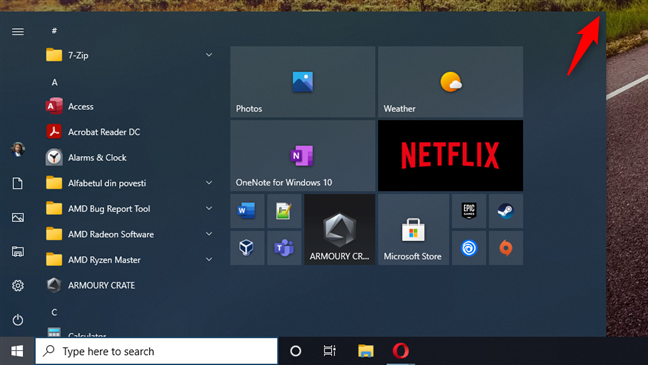
Task: Open the Notepad++ small tile
Action: point(284,211)
